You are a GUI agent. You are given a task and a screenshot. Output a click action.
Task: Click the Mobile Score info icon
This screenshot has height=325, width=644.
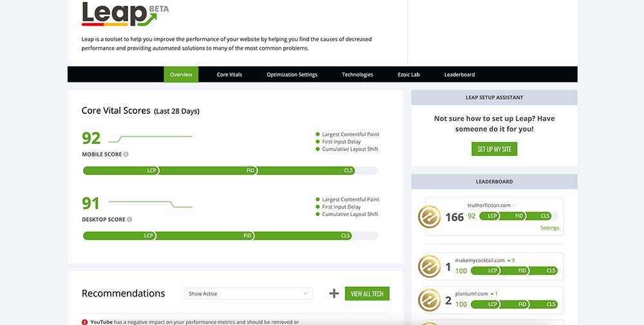126,154
